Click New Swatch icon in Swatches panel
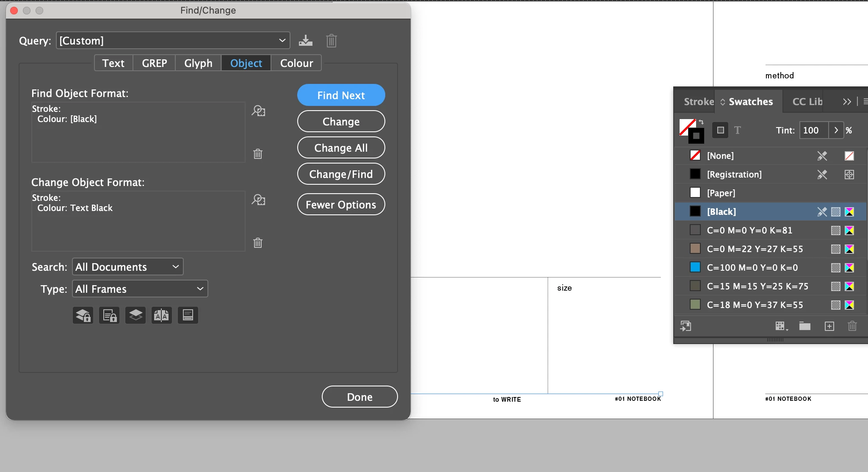The image size is (868, 472). (829, 326)
